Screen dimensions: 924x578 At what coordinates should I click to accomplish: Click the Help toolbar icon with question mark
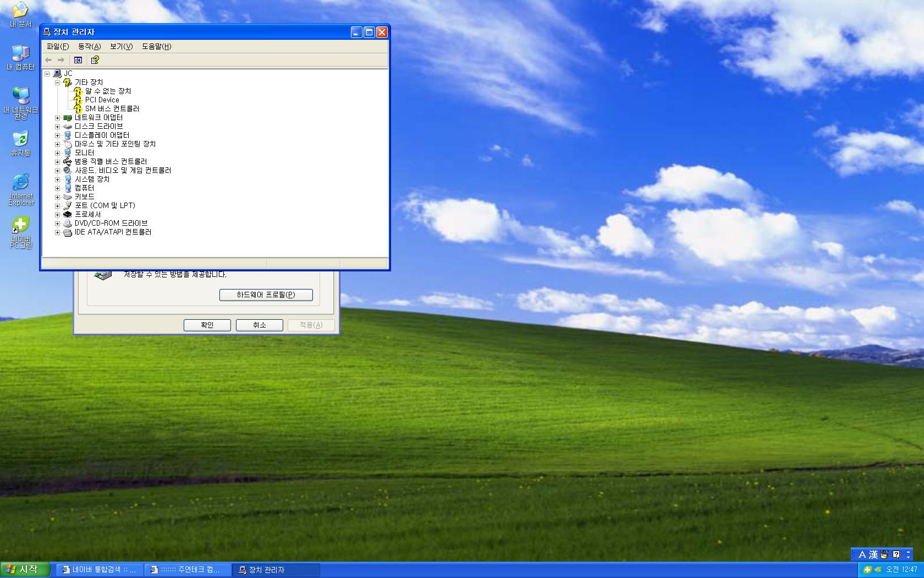[95, 60]
